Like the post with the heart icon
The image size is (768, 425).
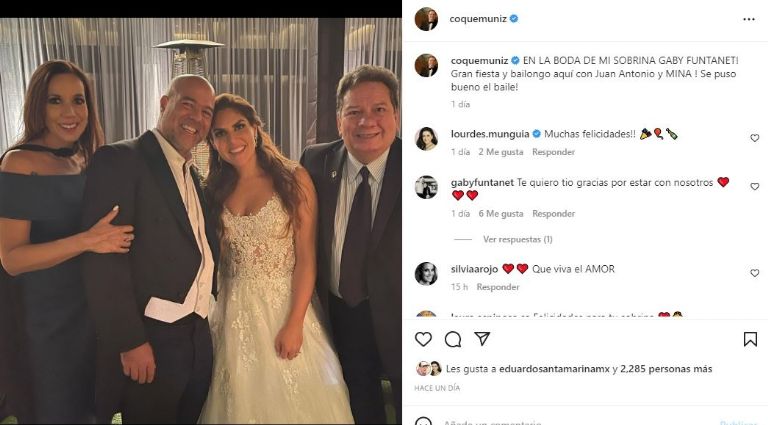click(423, 340)
